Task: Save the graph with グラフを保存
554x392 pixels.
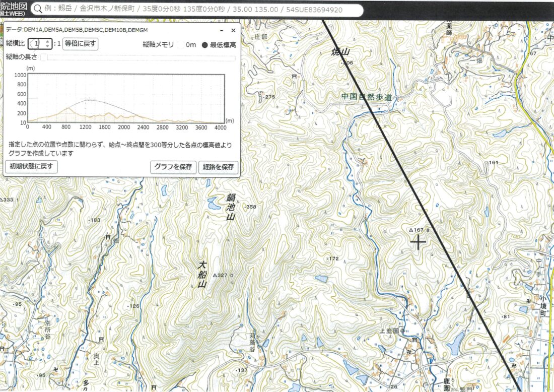Action: (173, 167)
